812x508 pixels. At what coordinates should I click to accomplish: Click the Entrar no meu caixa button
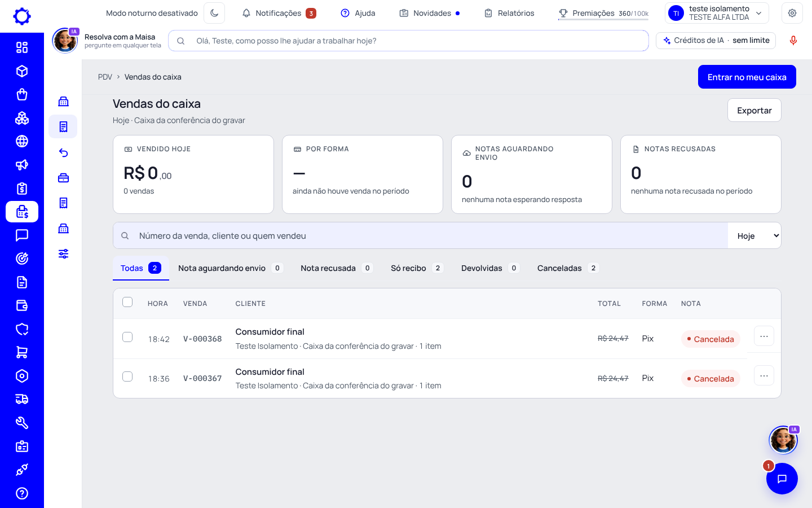point(747,77)
